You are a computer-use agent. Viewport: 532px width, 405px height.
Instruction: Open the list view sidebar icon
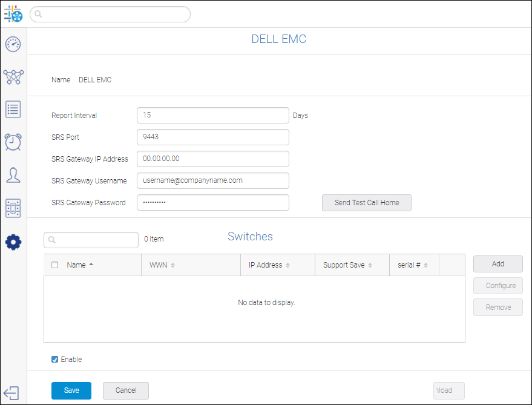point(13,110)
